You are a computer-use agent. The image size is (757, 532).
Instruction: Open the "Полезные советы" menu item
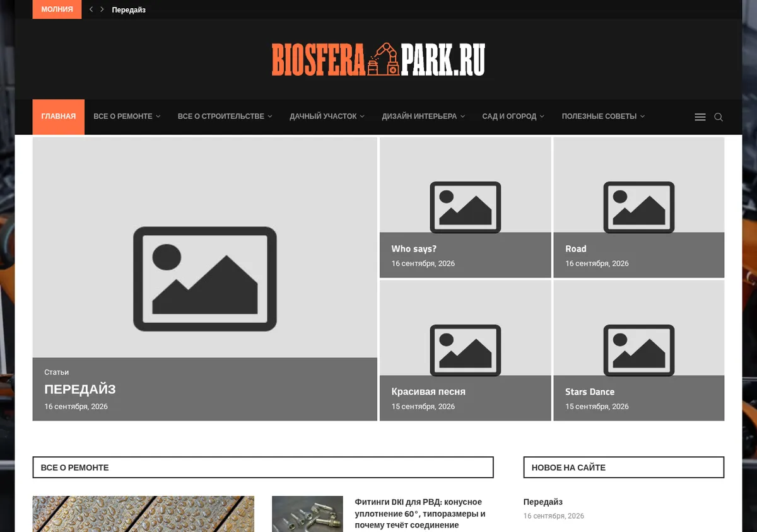tap(603, 117)
